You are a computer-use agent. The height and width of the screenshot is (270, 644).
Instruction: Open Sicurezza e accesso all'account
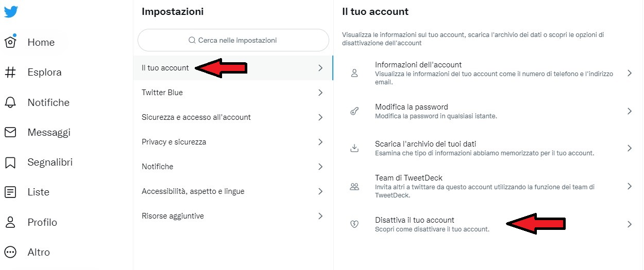pyautogui.click(x=233, y=117)
